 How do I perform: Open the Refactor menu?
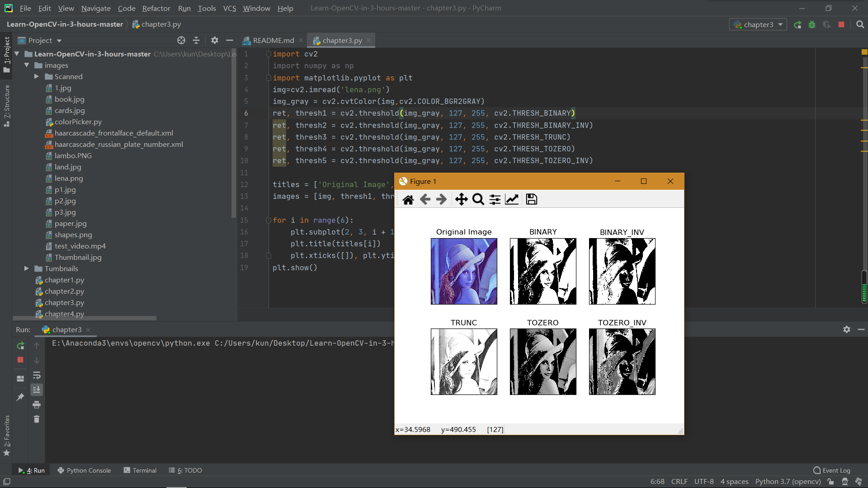coord(156,8)
